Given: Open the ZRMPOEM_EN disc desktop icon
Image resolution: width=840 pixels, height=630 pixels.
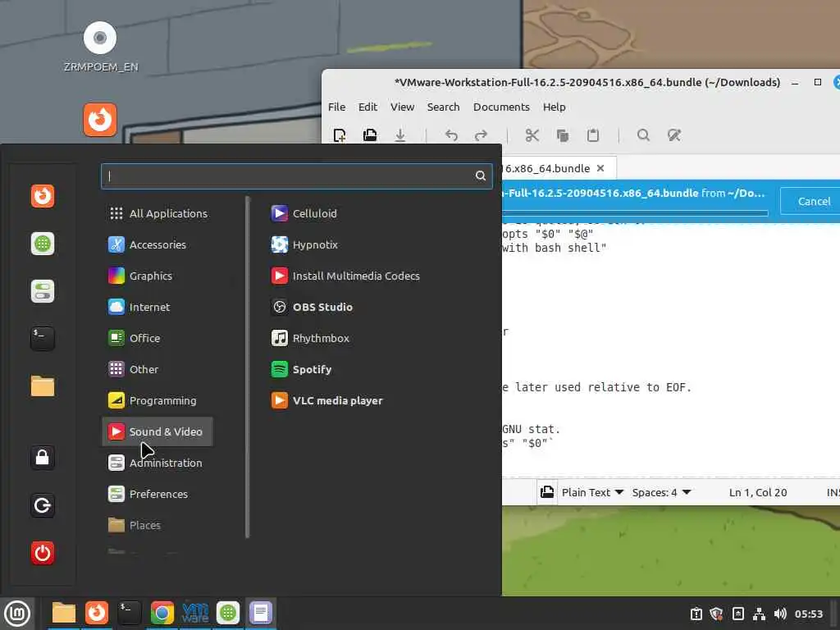Looking at the screenshot, I should 100,47.
